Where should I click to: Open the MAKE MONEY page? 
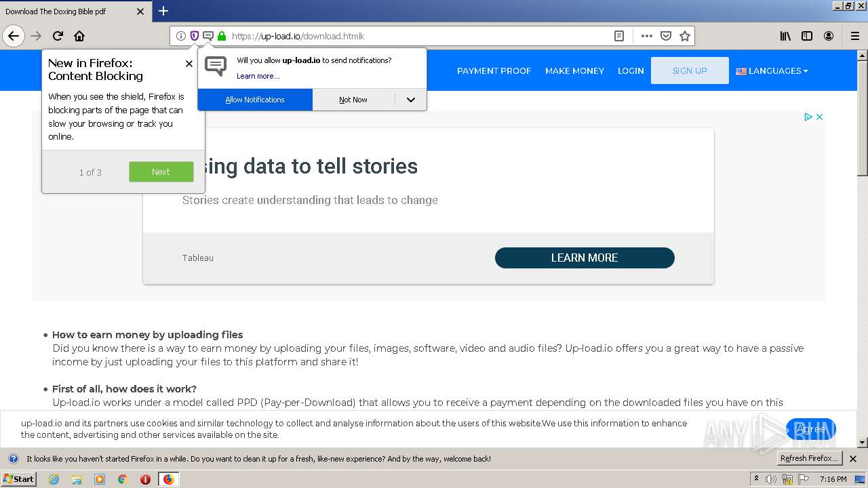click(x=574, y=70)
